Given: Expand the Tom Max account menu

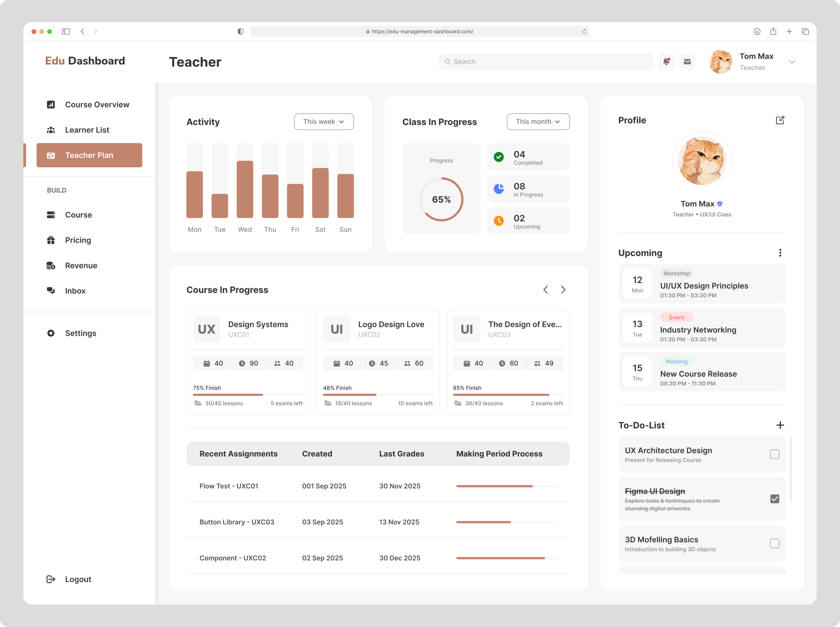Looking at the screenshot, I should (x=792, y=61).
